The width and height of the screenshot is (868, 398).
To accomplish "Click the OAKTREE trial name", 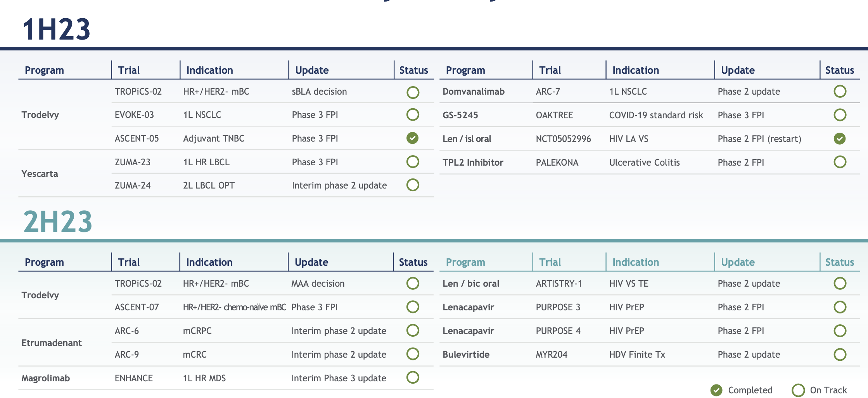I will tap(554, 115).
